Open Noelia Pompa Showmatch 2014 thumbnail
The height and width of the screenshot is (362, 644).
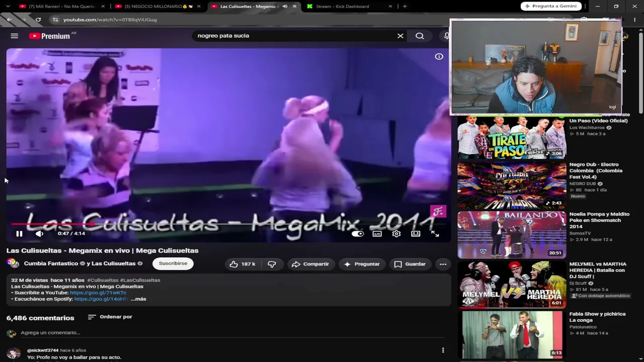point(512,235)
